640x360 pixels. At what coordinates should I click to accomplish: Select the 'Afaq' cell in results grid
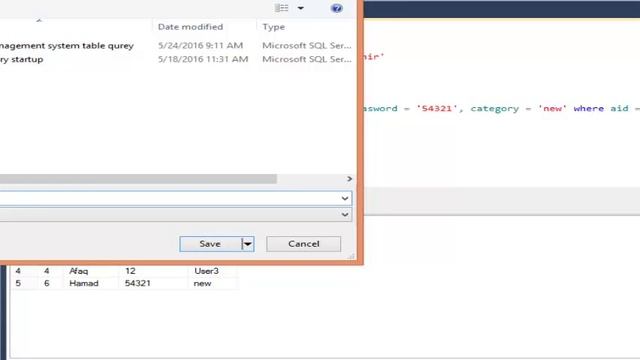click(x=79, y=271)
